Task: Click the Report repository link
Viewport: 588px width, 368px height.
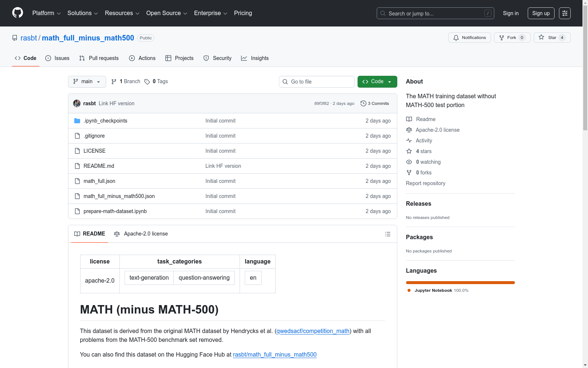Action: [x=426, y=183]
